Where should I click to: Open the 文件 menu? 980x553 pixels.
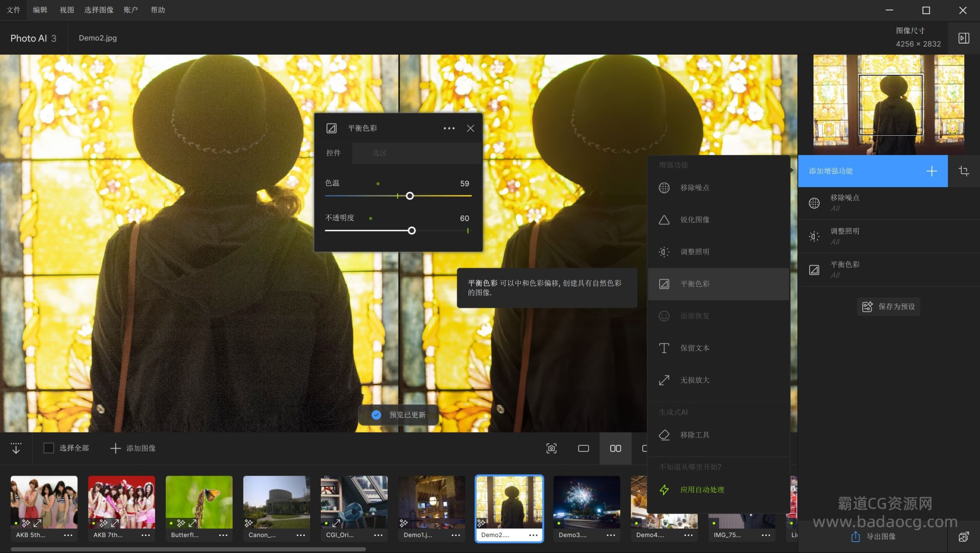pos(13,10)
